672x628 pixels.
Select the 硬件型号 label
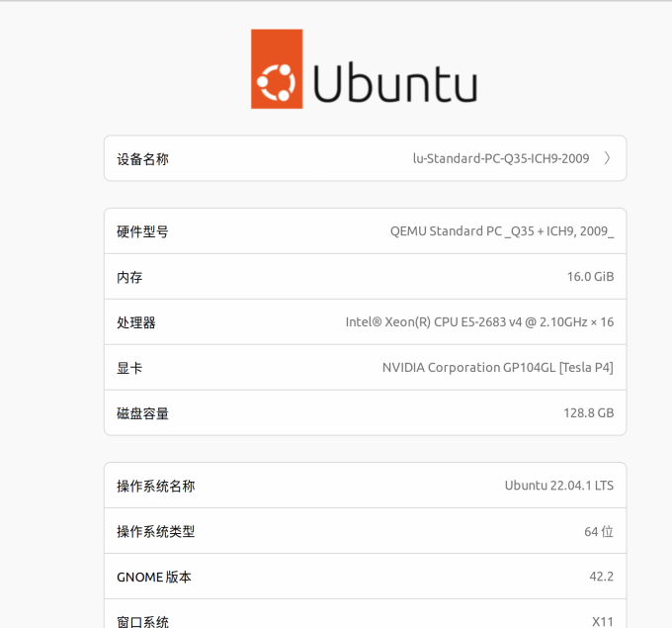click(x=142, y=231)
